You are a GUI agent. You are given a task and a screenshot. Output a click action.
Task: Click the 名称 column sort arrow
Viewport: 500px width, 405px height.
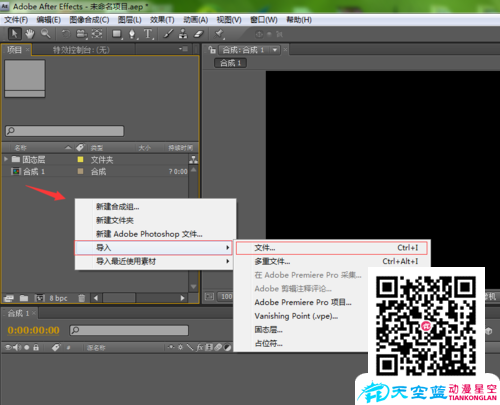(68, 148)
